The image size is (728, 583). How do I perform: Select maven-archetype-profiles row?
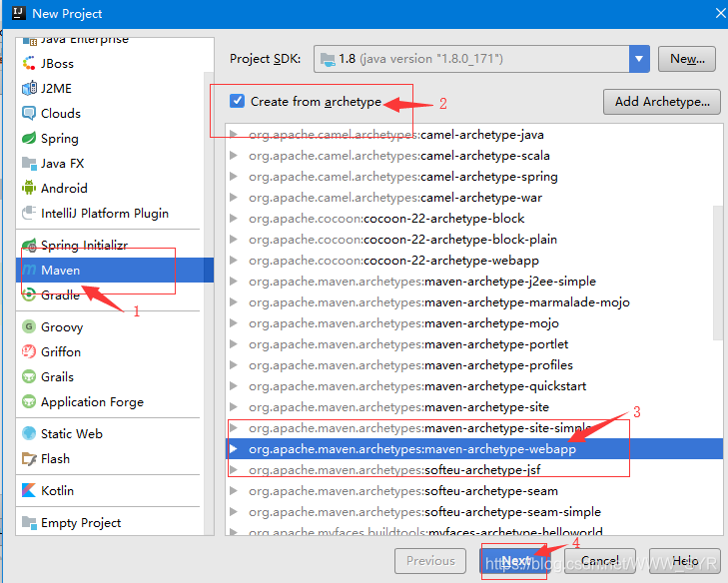click(474, 364)
